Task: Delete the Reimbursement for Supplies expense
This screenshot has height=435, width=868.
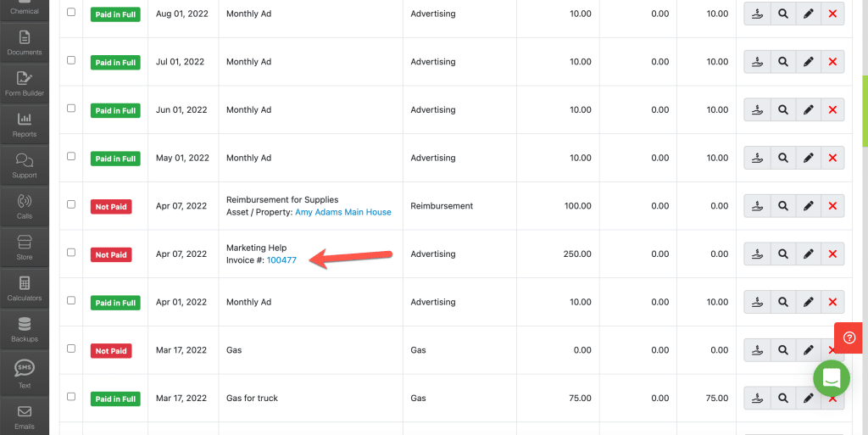Action: coord(832,206)
